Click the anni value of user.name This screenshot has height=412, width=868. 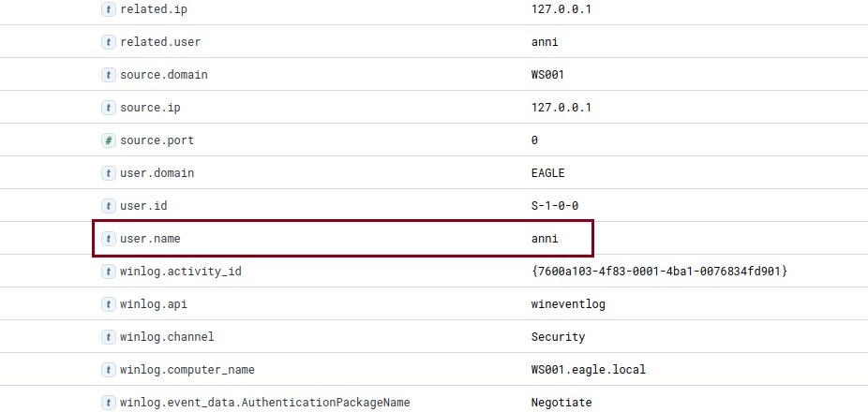coord(545,239)
